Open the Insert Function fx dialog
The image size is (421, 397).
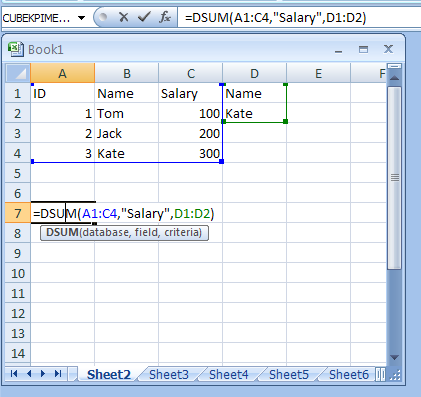pyautogui.click(x=165, y=17)
